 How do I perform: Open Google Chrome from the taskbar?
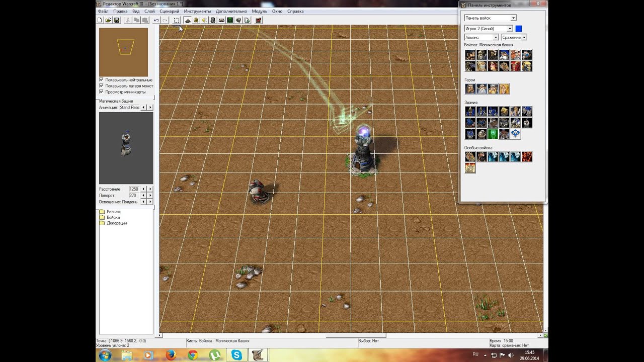click(x=192, y=355)
